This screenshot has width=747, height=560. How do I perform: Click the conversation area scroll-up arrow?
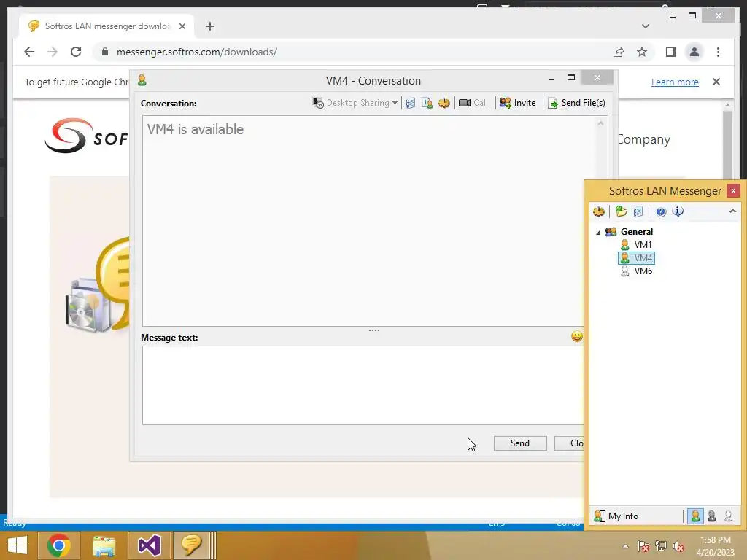click(x=600, y=123)
